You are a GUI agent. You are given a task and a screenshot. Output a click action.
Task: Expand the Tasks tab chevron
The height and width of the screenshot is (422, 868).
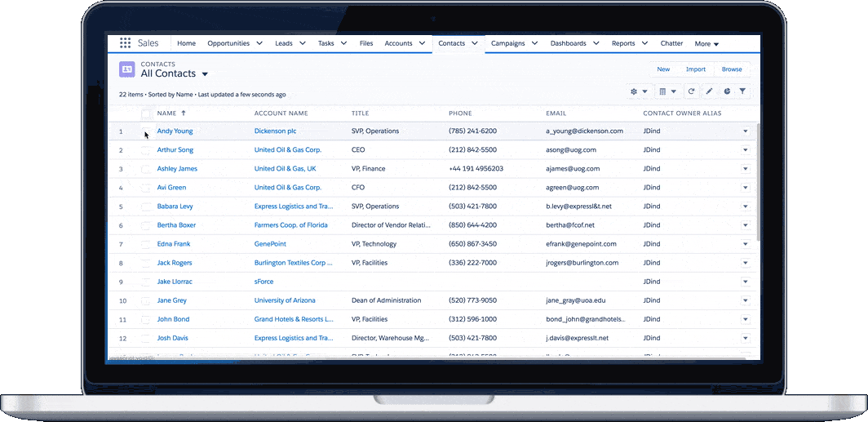pos(343,43)
